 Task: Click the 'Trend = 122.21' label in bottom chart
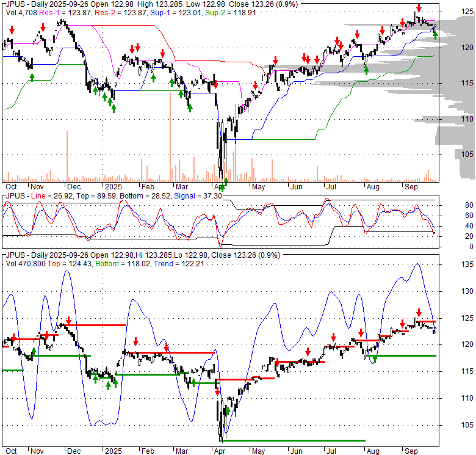[x=179, y=264]
